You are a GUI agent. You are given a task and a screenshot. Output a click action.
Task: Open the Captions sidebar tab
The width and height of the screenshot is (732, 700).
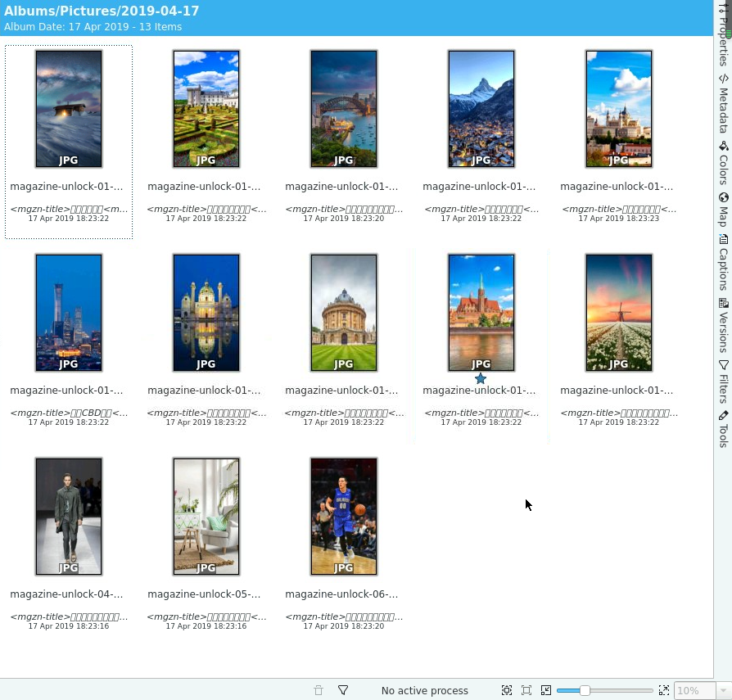[723, 263]
